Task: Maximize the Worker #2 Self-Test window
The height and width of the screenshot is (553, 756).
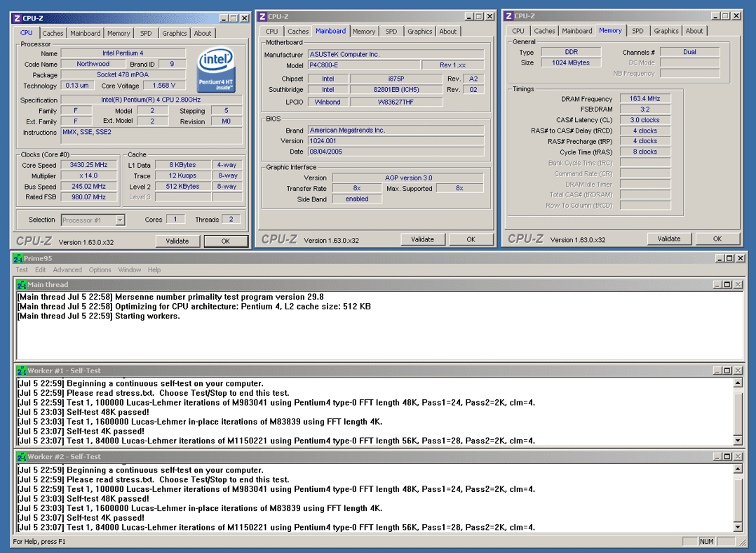Action: coord(727,456)
